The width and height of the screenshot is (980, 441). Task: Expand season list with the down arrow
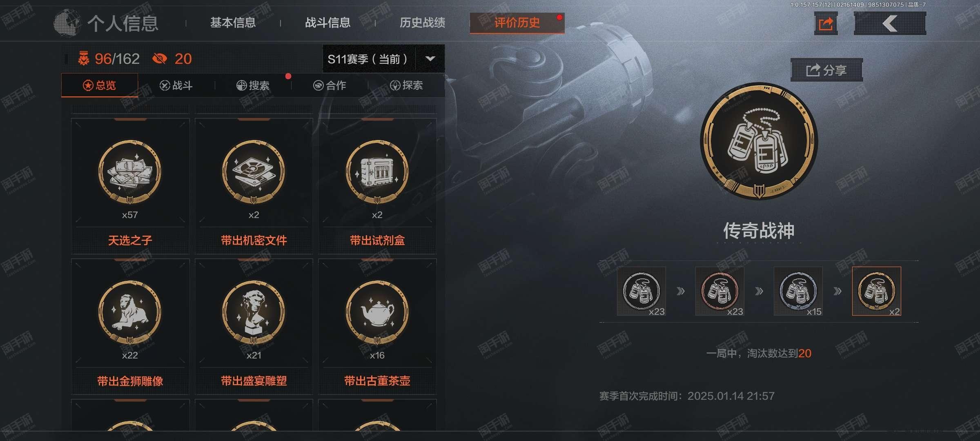pyautogui.click(x=430, y=59)
